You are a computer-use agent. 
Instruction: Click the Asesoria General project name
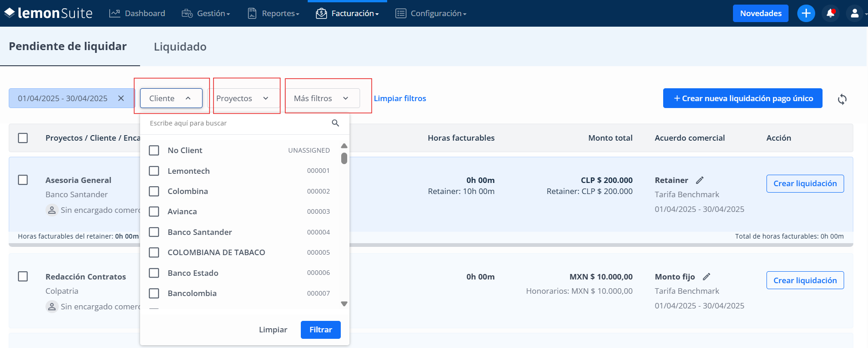pyautogui.click(x=79, y=180)
